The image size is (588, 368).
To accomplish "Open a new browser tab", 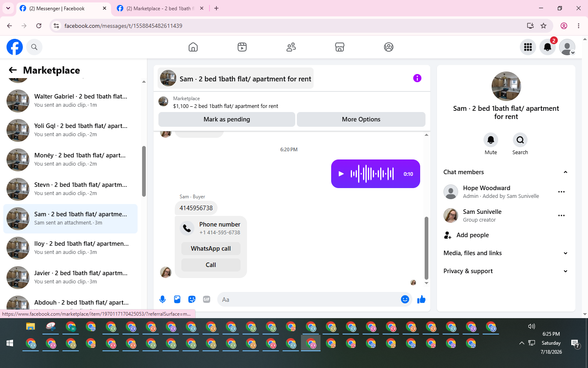I will click(x=216, y=8).
